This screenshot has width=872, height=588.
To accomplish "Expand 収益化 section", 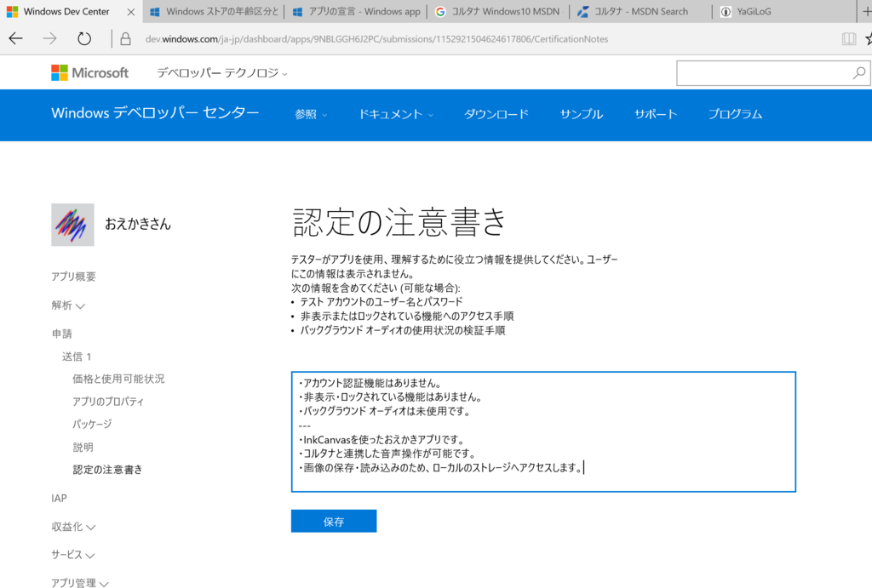I will pos(73,527).
